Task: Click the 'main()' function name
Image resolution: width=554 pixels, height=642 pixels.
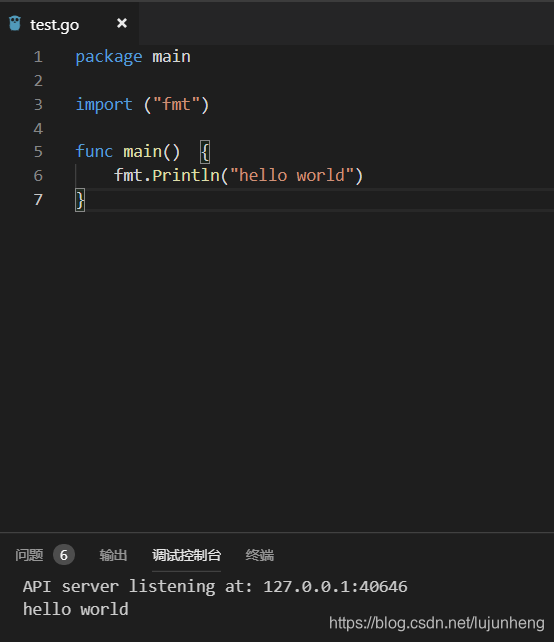Action: (152, 152)
